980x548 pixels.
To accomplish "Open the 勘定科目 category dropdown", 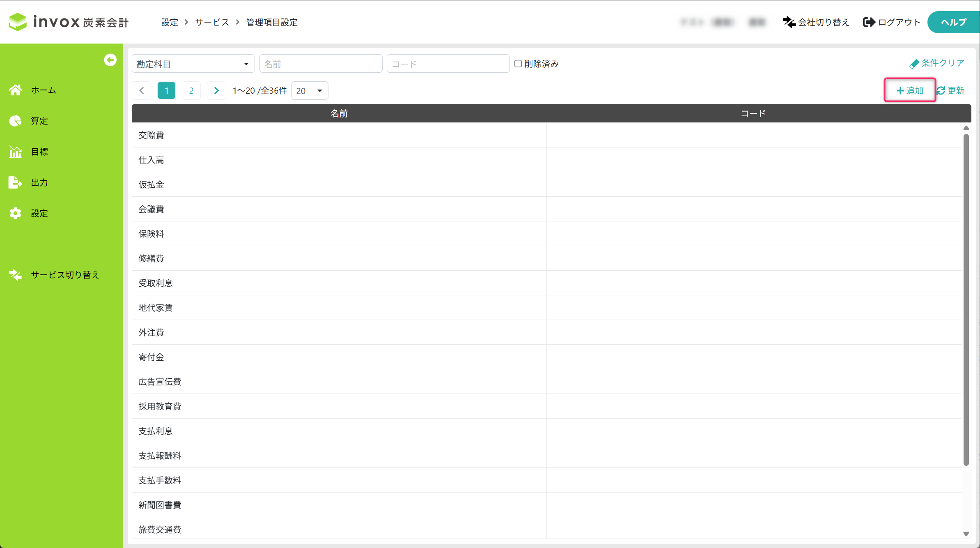I will (193, 64).
